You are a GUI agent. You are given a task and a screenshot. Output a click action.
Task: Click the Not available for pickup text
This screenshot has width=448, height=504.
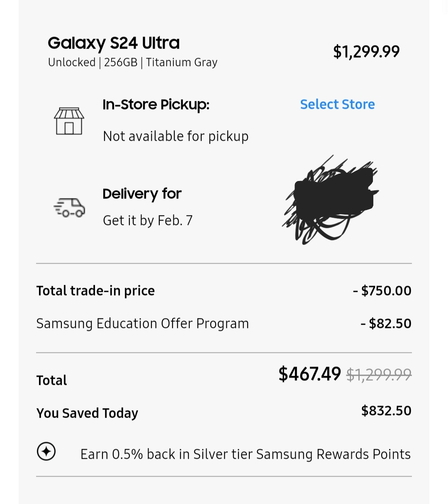175,136
